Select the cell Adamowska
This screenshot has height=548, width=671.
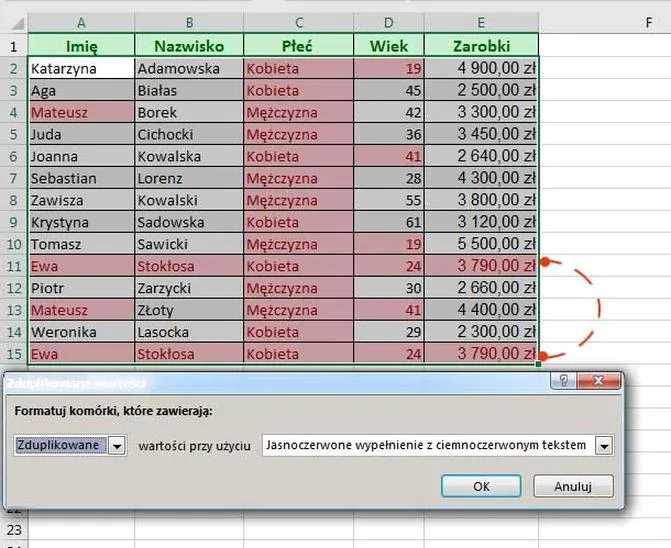189,68
